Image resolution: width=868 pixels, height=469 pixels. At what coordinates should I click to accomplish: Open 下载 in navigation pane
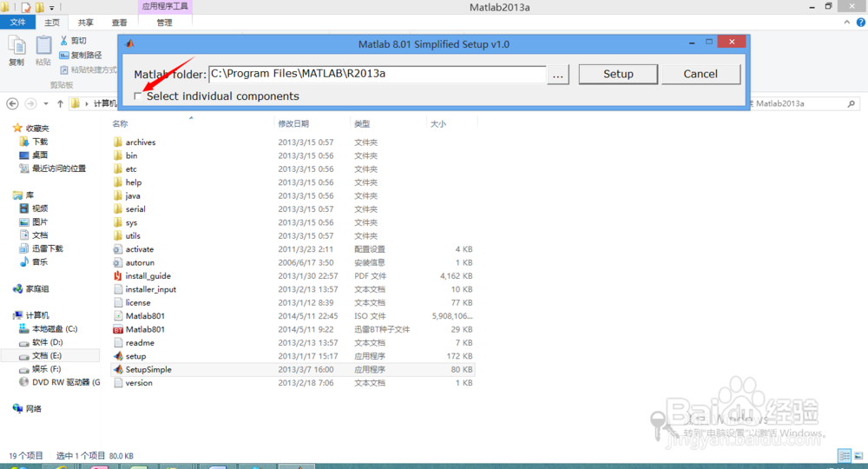pos(40,142)
